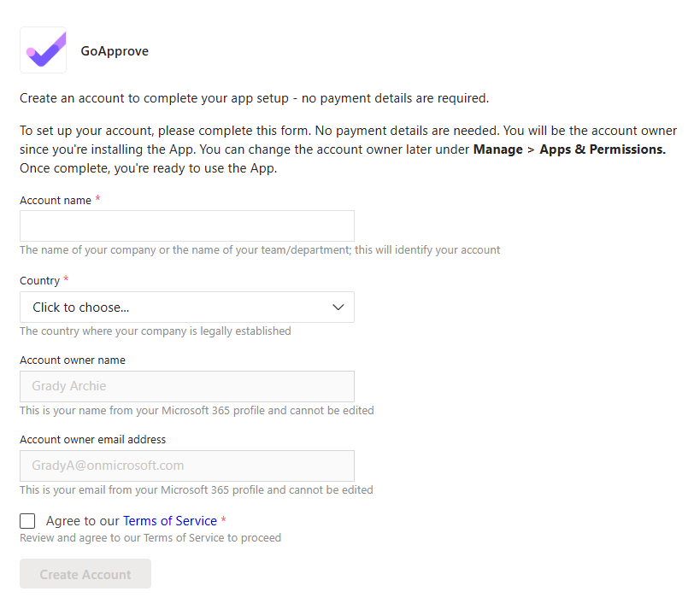Click the GradyA@onmicrosoft.com email field

[x=186, y=466]
